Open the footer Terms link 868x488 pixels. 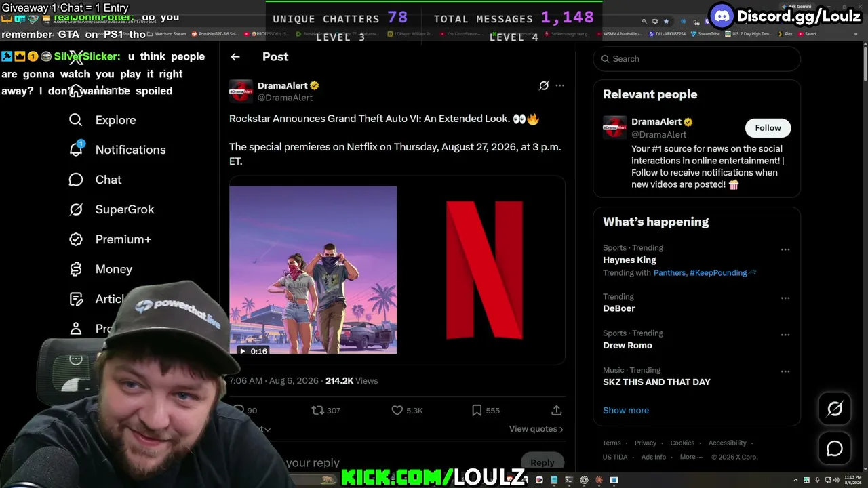point(612,443)
